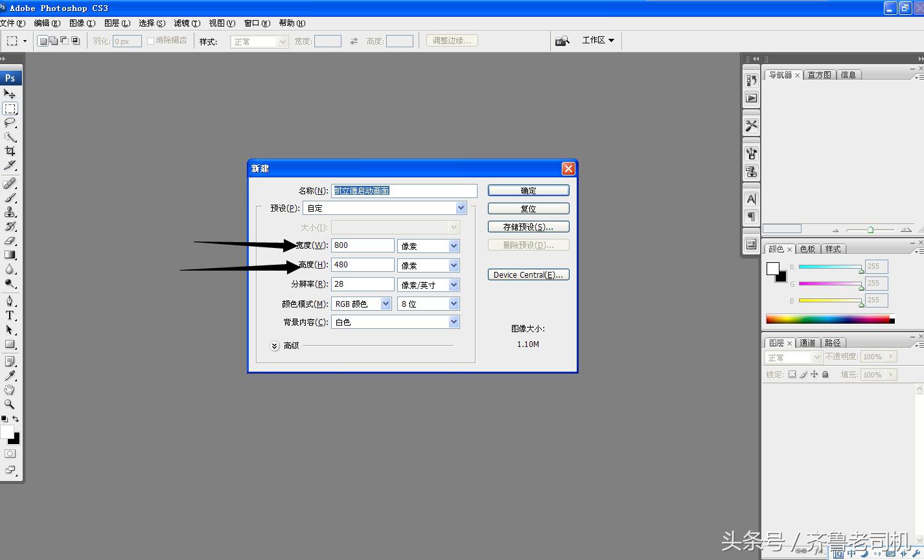Open the Preset dropdown in New dialog
924x560 pixels.
pos(461,208)
